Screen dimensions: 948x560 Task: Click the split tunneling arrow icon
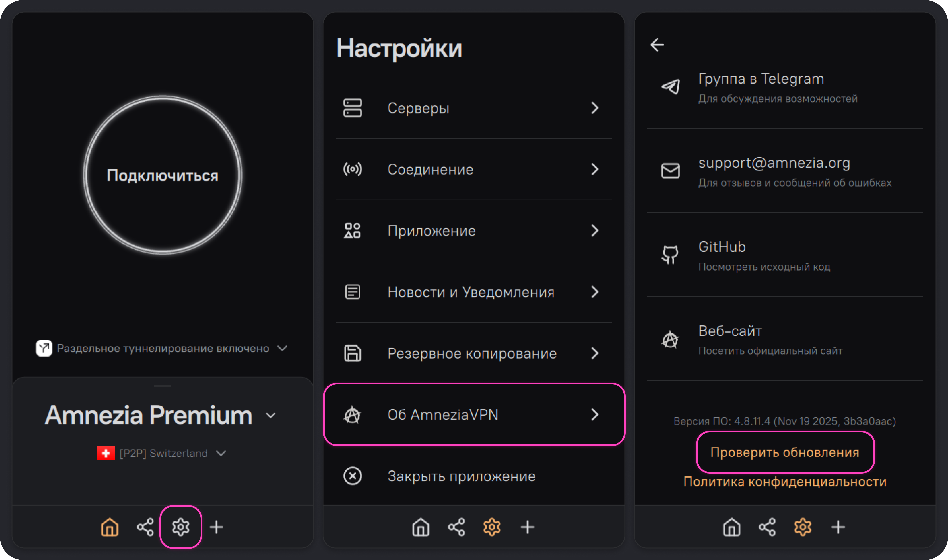coord(44,348)
